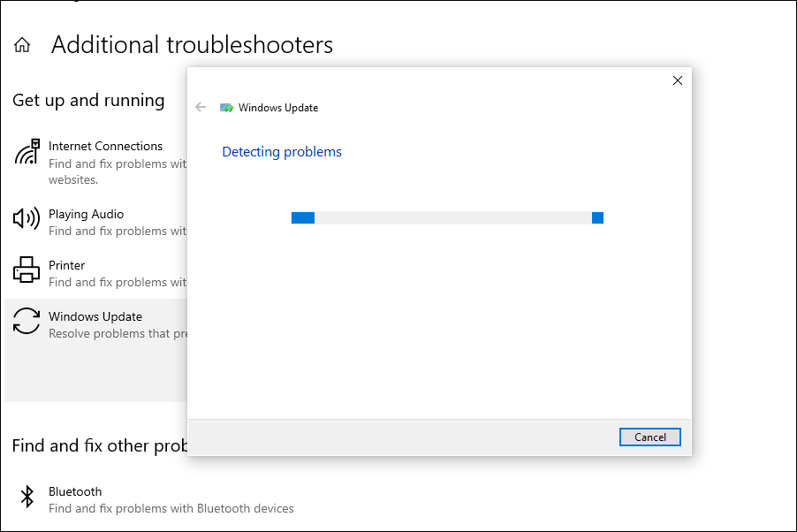This screenshot has height=532, width=797.
Task: Click the Additional troubleshooters page title
Action: pos(192,44)
